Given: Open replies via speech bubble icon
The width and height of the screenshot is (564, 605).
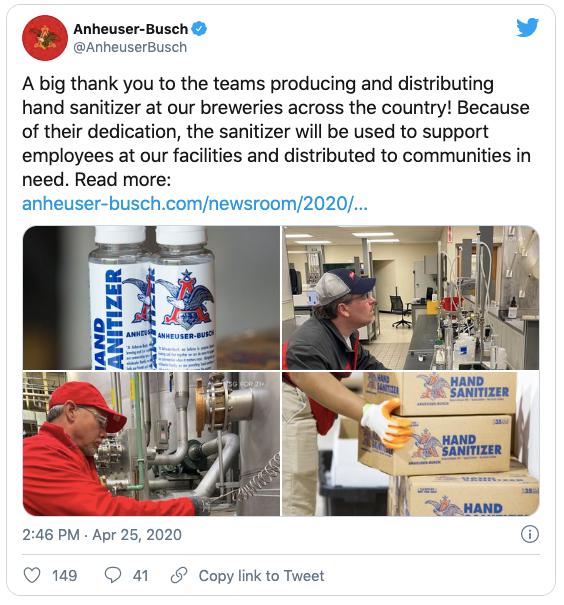Looking at the screenshot, I should (x=113, y=575).
